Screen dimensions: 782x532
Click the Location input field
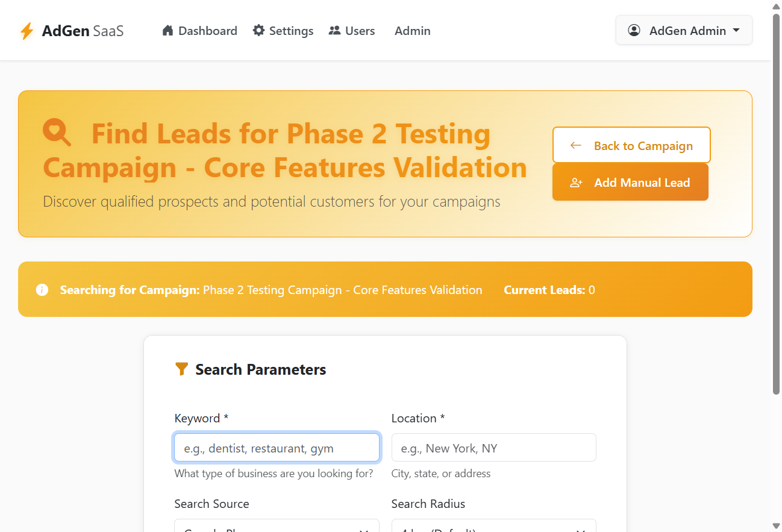[493, 448]
